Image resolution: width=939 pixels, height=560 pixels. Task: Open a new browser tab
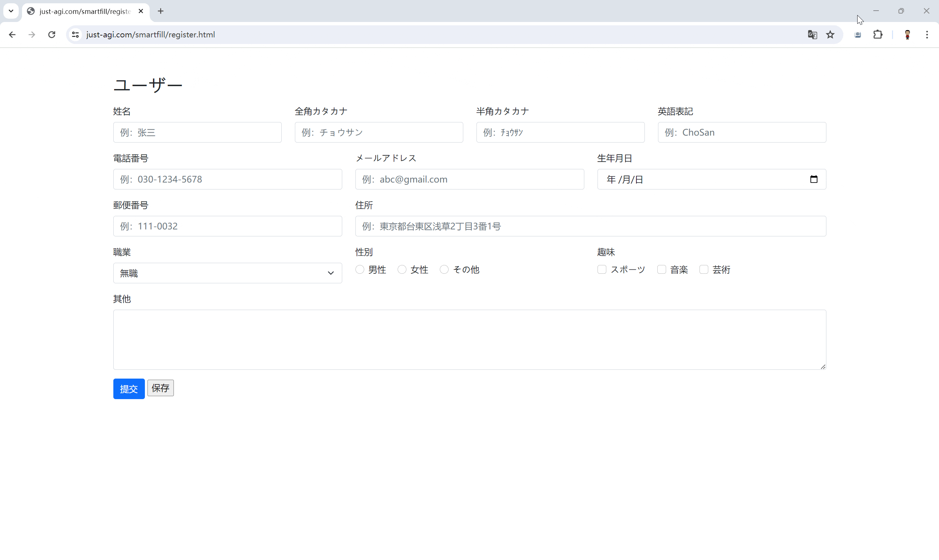(x=161, y=11)
